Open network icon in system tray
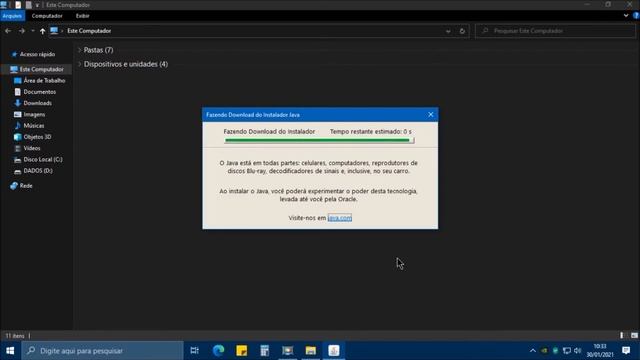 567,351
